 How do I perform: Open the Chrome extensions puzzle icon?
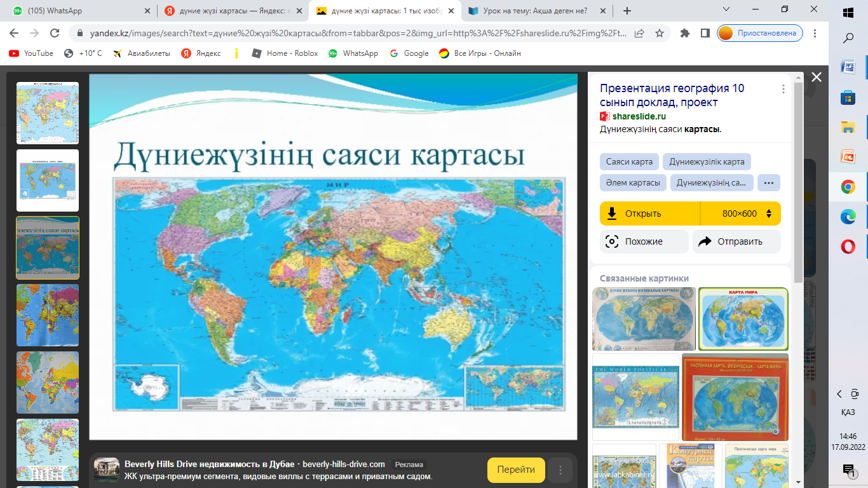685,33
